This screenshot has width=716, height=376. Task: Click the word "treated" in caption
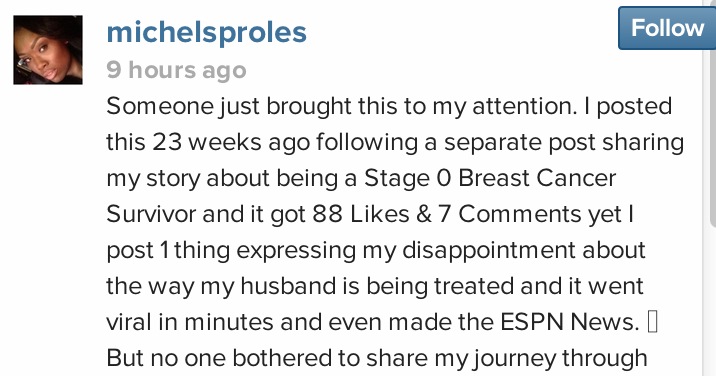pyautogui.click(x=474, y=286)
